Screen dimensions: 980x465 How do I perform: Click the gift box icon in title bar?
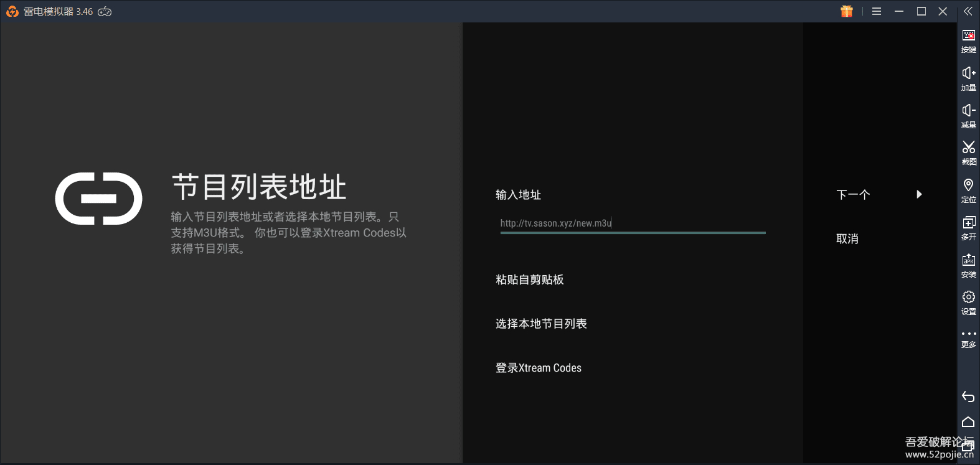(x=846, y=11)
